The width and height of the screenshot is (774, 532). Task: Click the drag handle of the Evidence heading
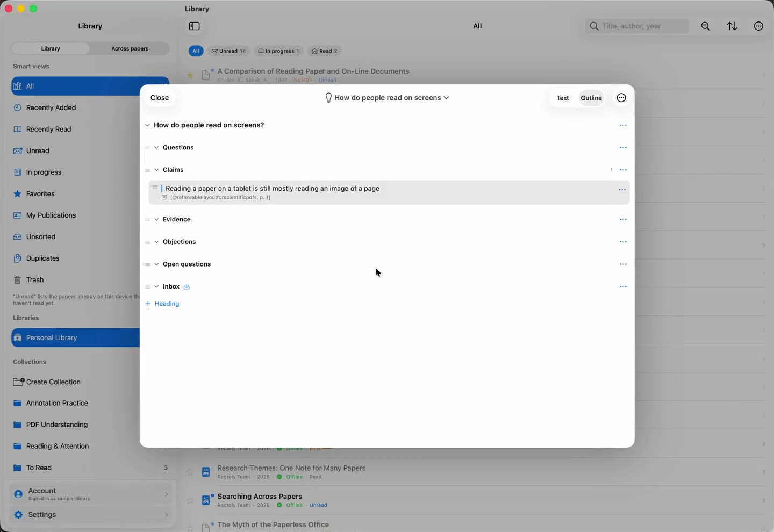click(147, 220)
